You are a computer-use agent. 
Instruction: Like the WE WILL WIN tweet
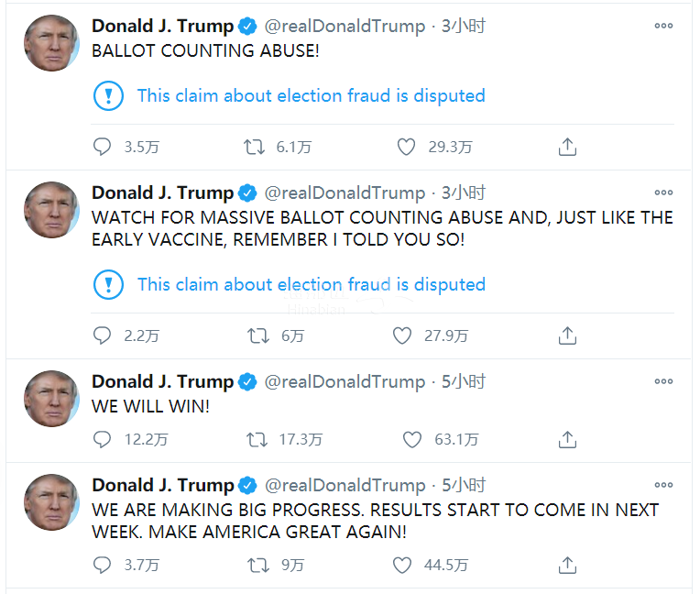tap(412, 440)
